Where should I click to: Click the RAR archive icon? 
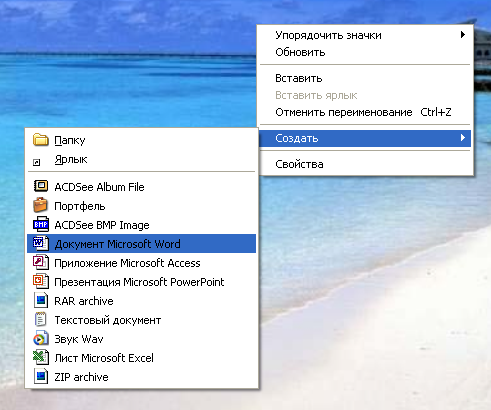pos(41,300)
